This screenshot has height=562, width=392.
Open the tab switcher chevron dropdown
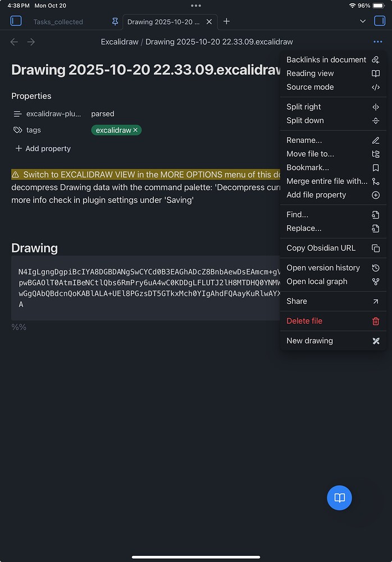[x=363, y=20]
